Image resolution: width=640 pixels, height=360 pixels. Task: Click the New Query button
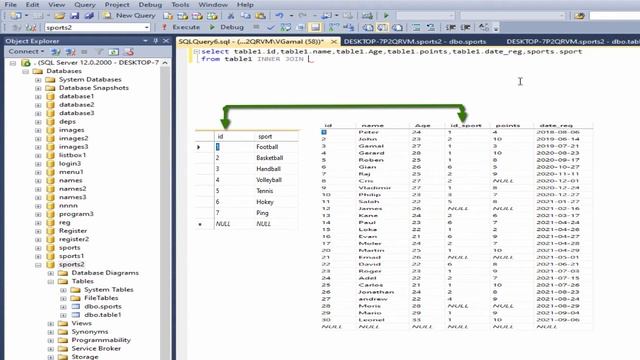click(x=129, y=16)
